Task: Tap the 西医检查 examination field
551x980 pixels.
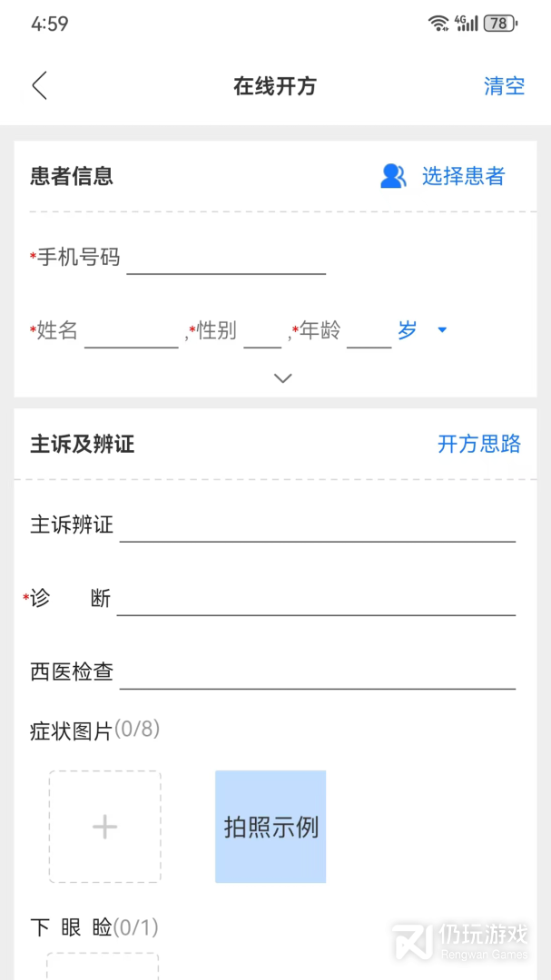Action: 318,675
